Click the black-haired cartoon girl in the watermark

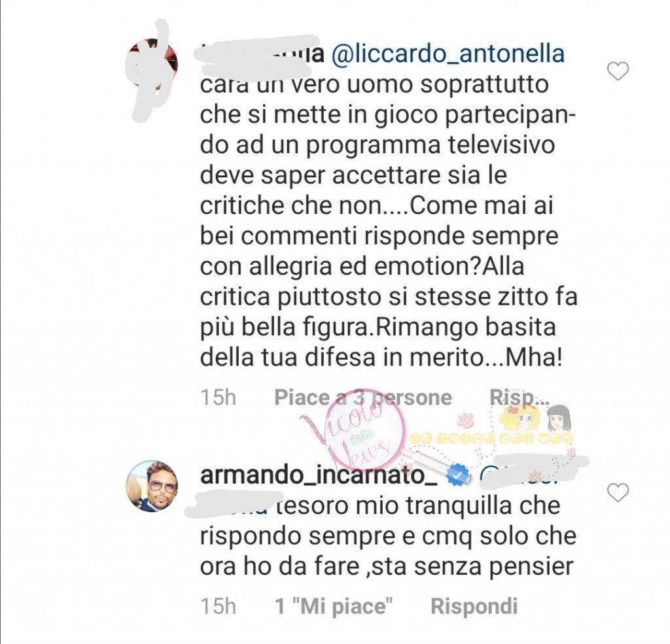[559, 417]
